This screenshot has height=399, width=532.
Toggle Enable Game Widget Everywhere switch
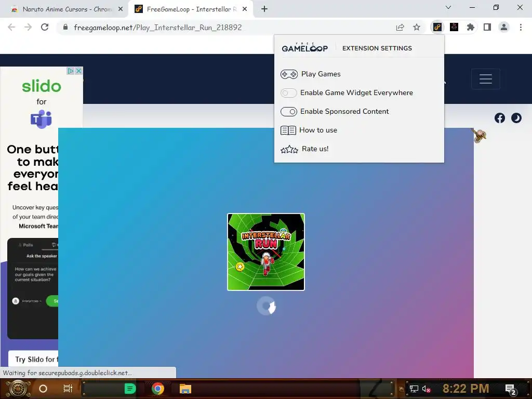point(289,93)
